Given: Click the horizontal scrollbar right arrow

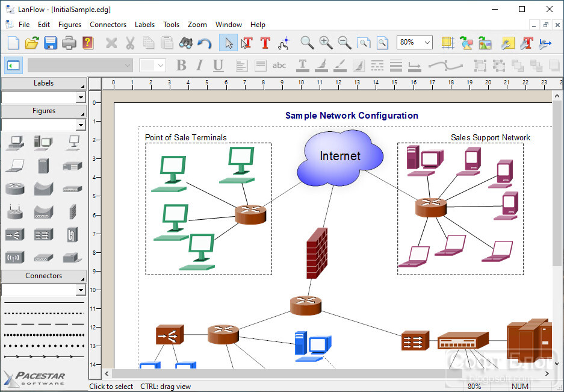Looking at the screenshot, I should pyautogui.click(x=547, y=374).
